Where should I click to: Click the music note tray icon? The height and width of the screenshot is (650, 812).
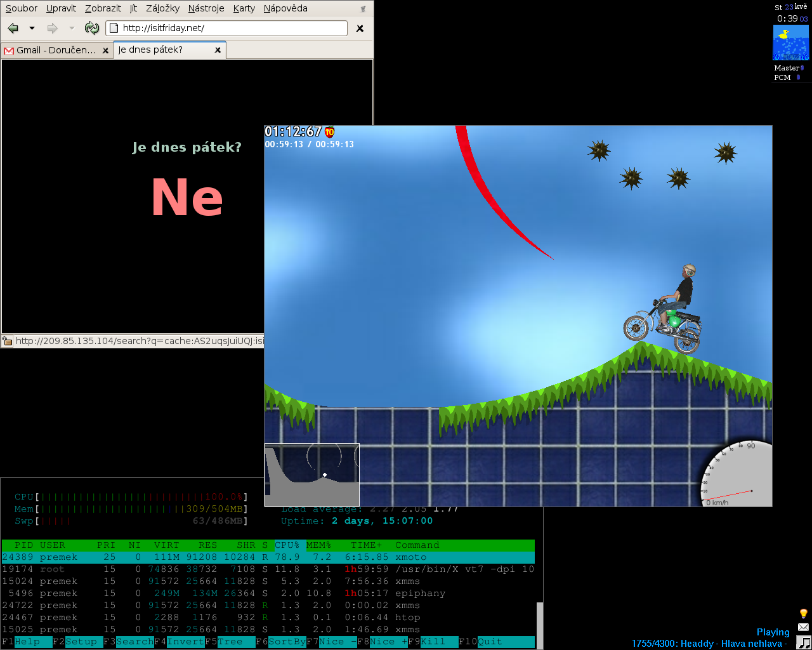803,642
